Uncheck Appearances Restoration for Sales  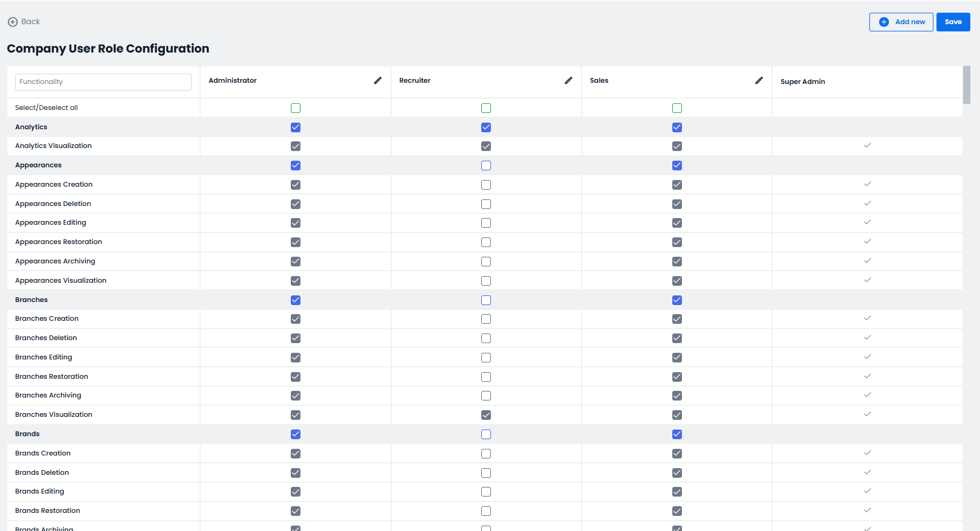pos(677,242)
